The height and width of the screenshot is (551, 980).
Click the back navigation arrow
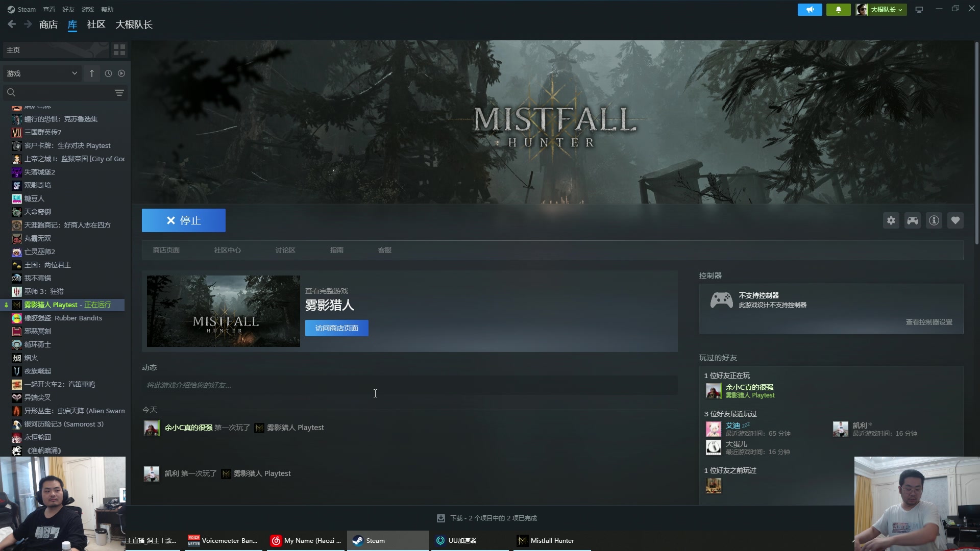click(12, 24)
